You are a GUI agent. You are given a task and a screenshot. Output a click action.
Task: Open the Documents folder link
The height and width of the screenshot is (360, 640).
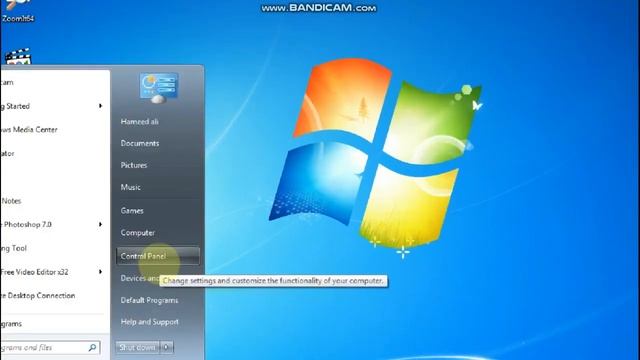(x=140, y=143)
